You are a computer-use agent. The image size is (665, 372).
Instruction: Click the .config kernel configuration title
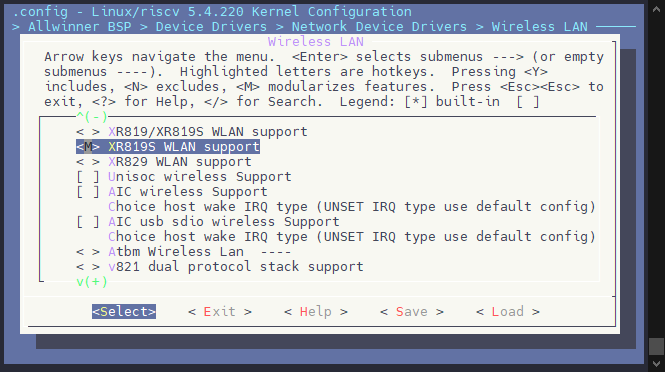click(212, 11)
